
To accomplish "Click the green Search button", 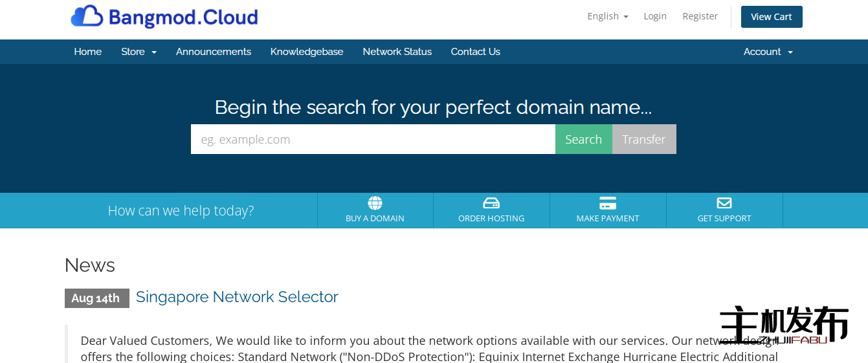I will (583, 139).
